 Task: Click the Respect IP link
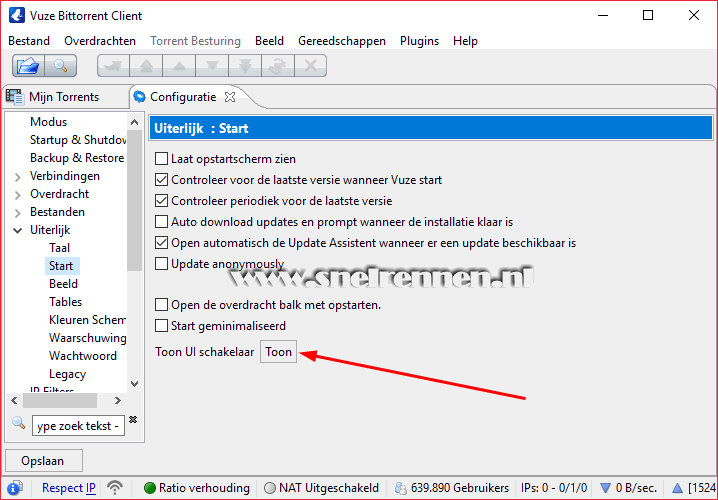coord(69,488)
